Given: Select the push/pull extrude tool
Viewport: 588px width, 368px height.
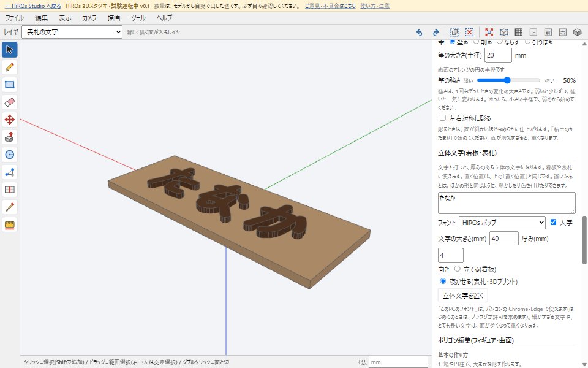Looking at the screenshot, I should [x=10, y=137].
